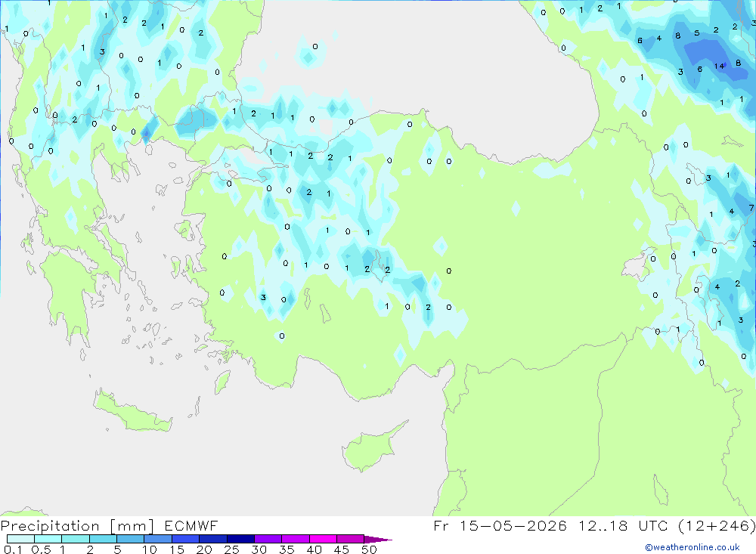756x554 pixels.
Task: Click the '20' legend scale label
Action: (204, 549)
